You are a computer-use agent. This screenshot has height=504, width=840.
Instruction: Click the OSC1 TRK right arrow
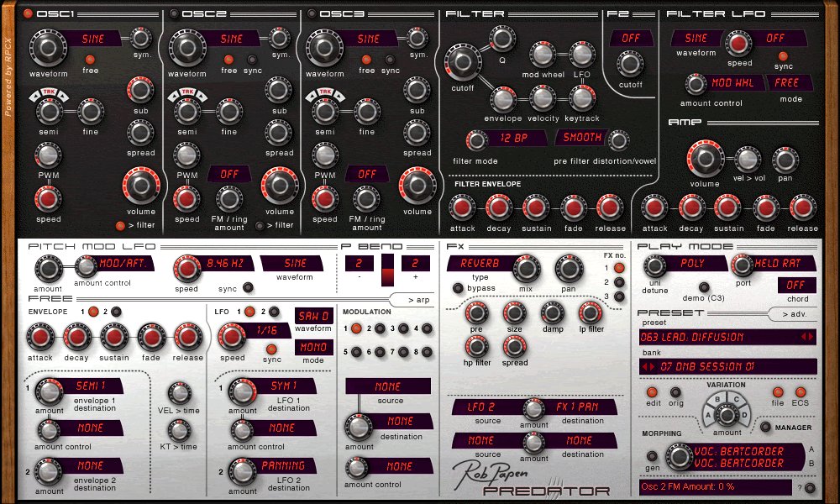[63, 97]
